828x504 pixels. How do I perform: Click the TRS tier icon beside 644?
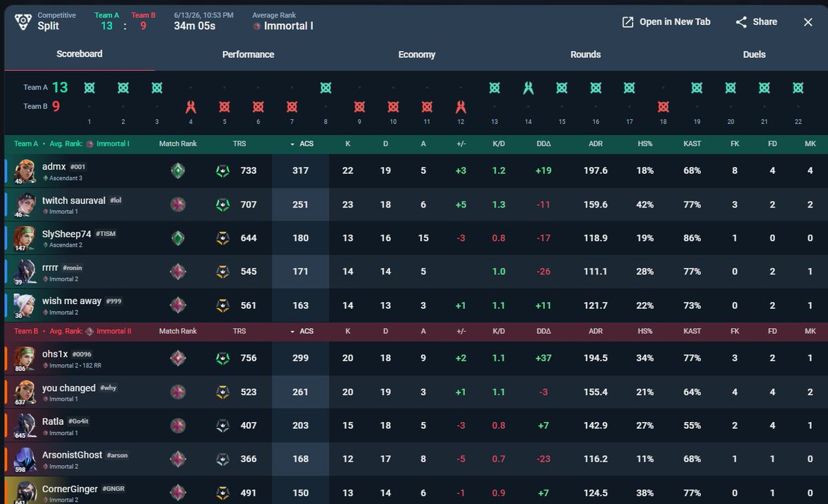pyautogui.click(x=222, y=238)
